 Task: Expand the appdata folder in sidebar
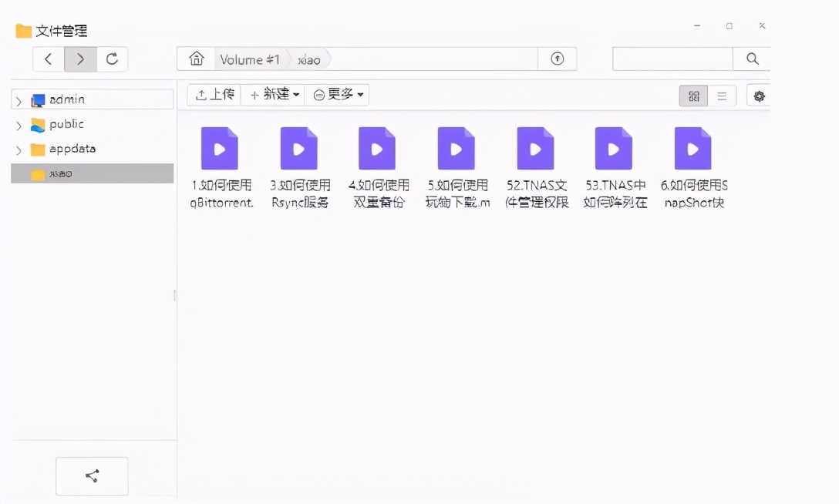[19, 149]
